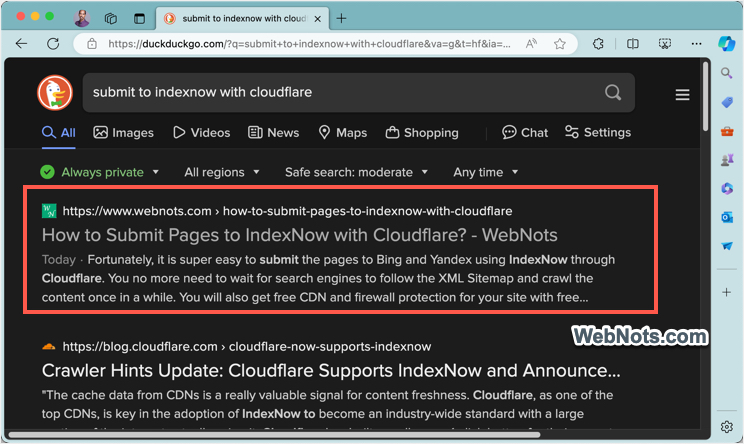Open the Copilot icon in the toolbar
The width and height of the screenshot is (744, 444).
726,44
